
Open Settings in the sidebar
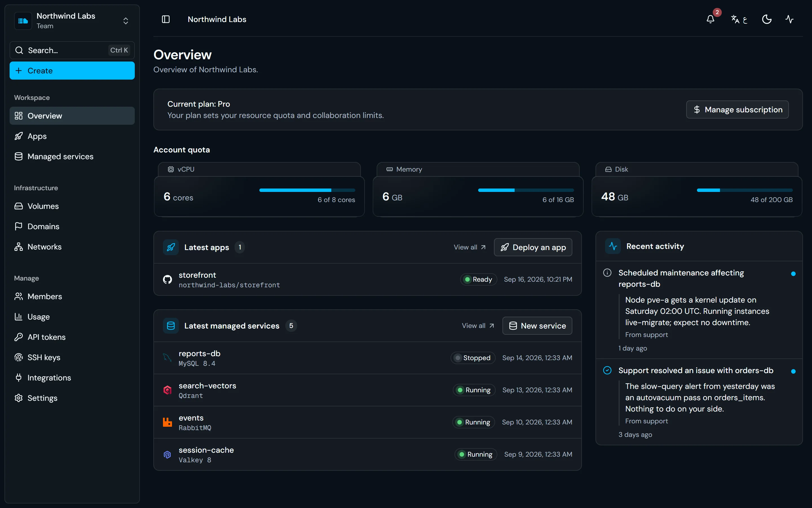tap(72, 398)
